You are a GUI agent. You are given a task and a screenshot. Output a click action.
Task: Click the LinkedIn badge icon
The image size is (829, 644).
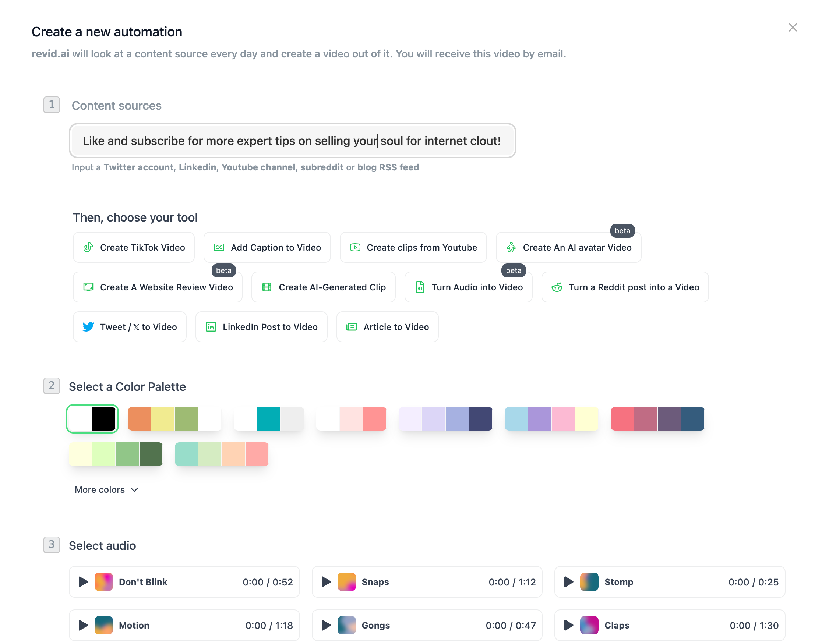click(x=211, y=327)
